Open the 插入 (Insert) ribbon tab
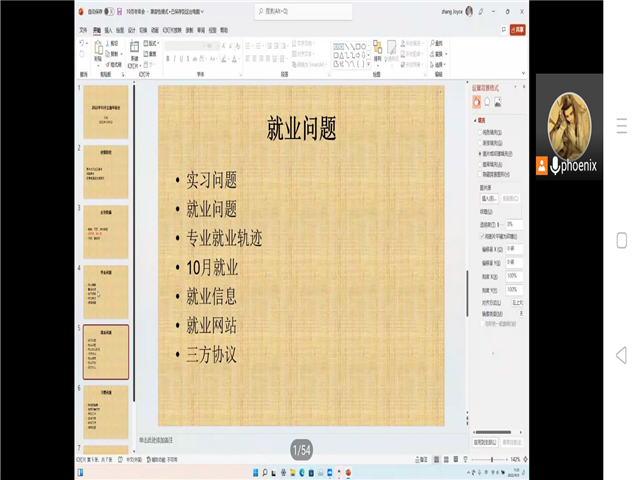This screenshot has height=480, width=640. click(109, 30)
